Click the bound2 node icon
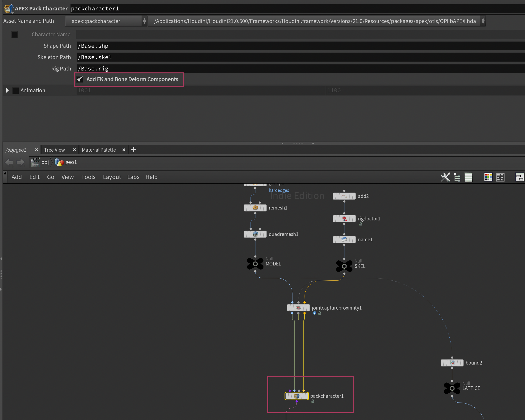The width and height of the screenshot is (525, 420). coord(452,363)
